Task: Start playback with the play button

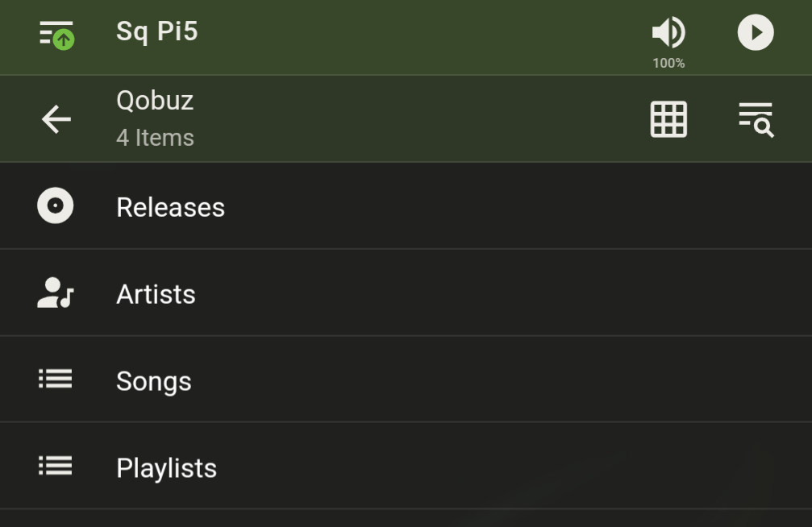Action: [756, 32]
